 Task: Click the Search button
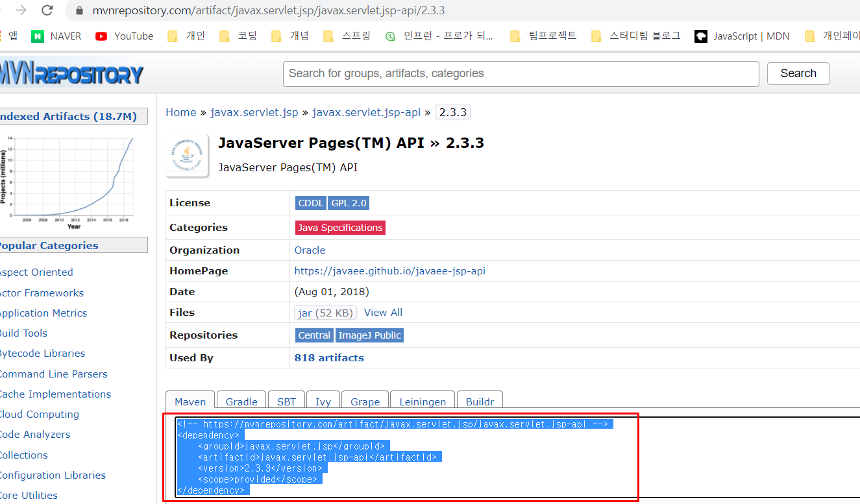[x=798, y=73]
